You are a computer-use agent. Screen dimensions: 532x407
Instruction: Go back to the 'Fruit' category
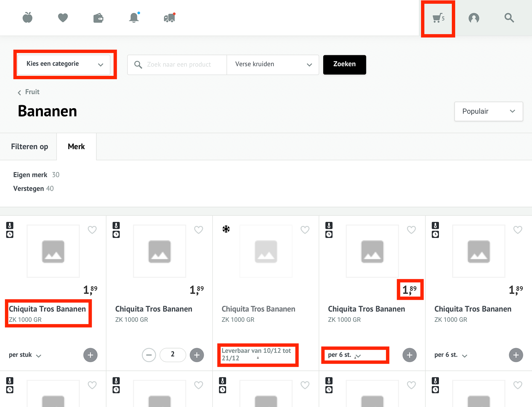coord(32,92)
